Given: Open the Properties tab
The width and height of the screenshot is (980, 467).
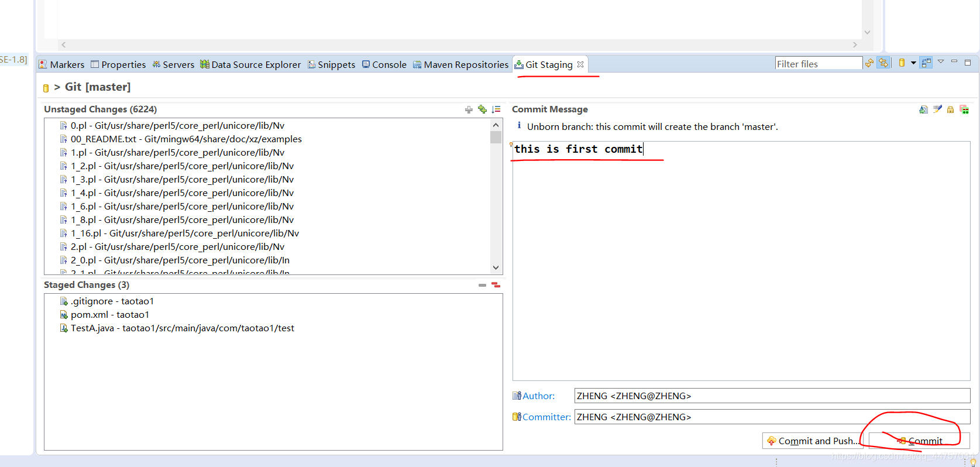Looking at the screenshot, I should [x=118, y=64].
